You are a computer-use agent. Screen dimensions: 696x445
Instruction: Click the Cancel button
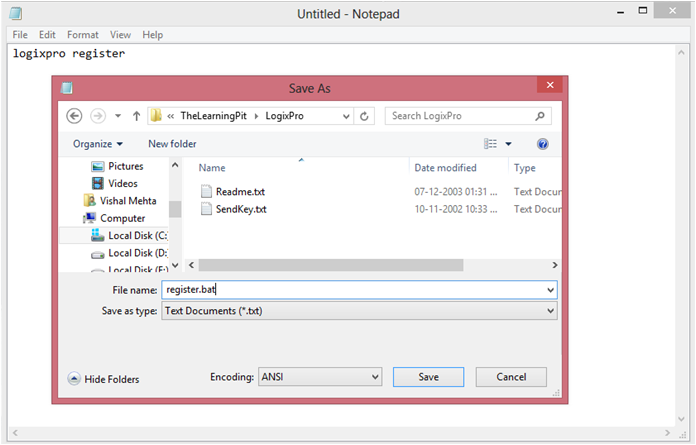click(511, 377)
